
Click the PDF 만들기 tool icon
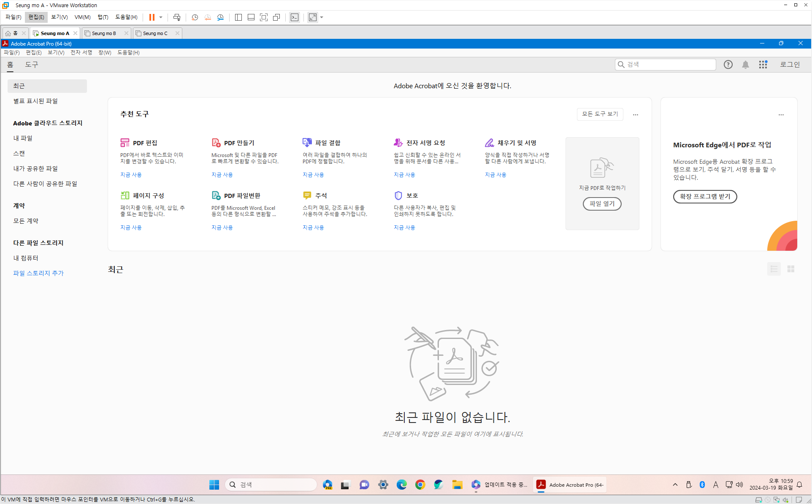point(216,143)
